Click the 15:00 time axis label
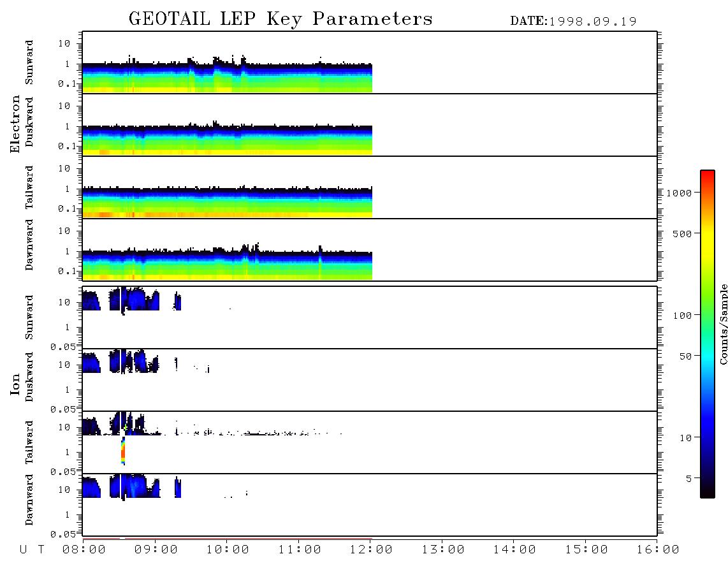The height and width of the screenshot is (561, 728). 586,550
